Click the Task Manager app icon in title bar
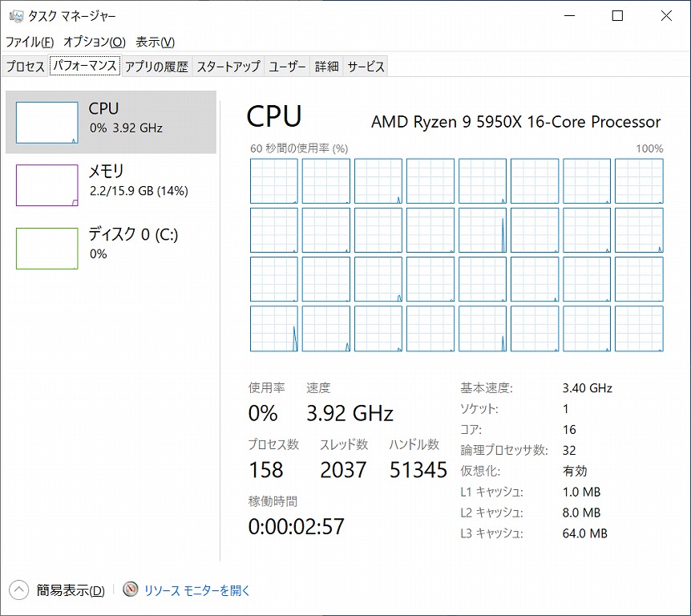The image size is (691, 616). click(14, 16)
